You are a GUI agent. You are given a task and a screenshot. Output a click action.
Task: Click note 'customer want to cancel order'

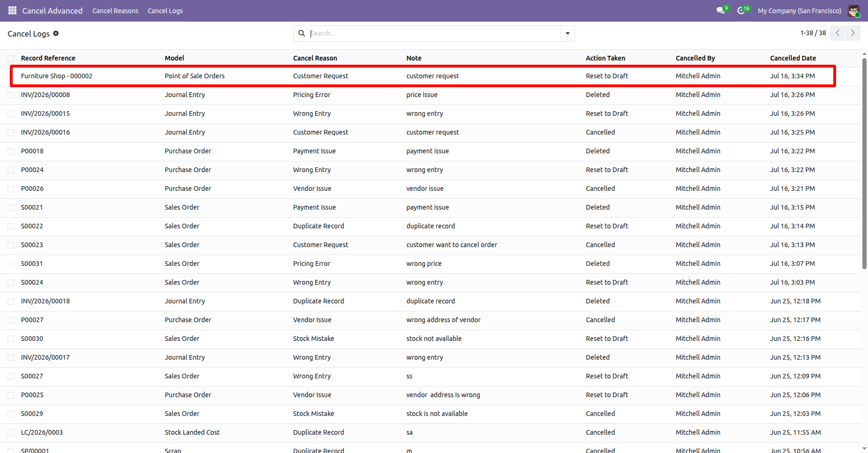click(452, 245)
